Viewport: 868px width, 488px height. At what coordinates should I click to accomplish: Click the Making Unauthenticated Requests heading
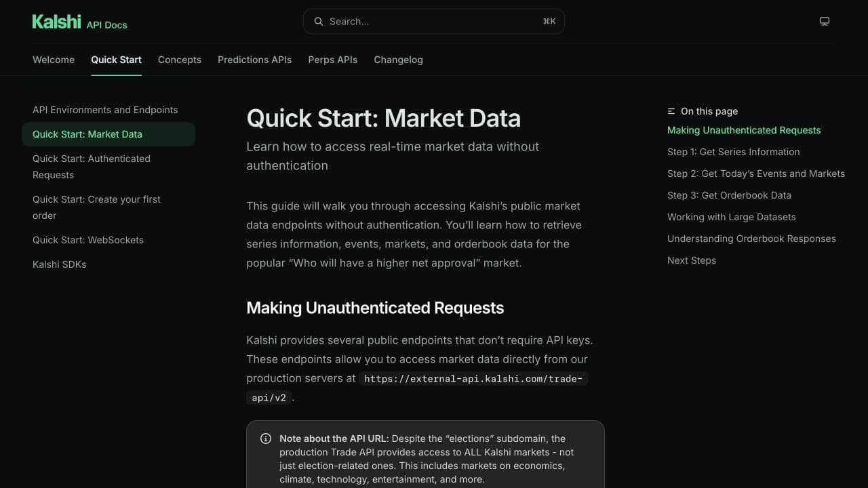(375, 308)
